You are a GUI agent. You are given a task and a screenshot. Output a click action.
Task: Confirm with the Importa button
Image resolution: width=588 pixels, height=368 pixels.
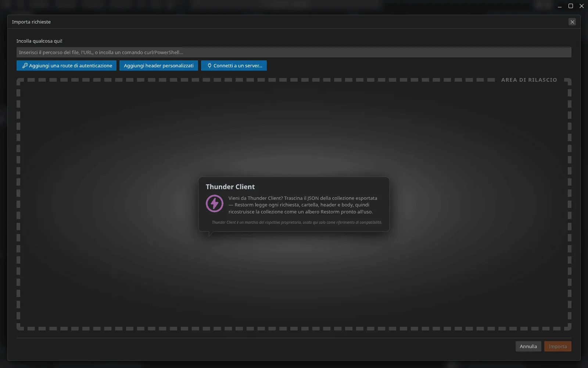click(x=557, y=346)
